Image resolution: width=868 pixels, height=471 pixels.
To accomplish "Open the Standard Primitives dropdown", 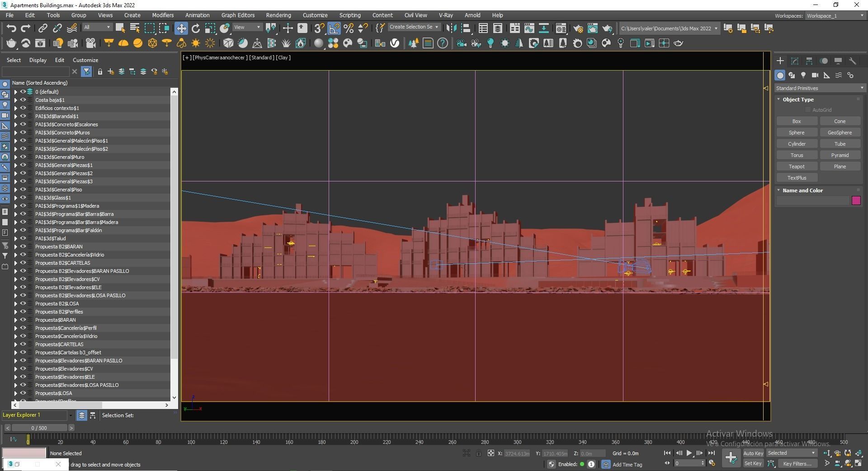I will 819,88.
